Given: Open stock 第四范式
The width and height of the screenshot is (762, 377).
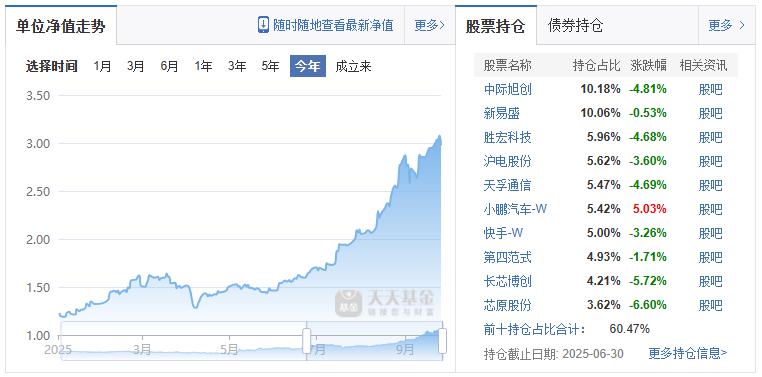Looking at the screenshot, I should coord(508,257).
